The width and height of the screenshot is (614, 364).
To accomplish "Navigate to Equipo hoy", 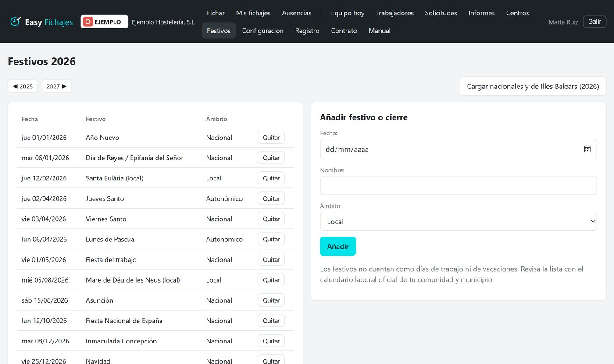I will coord(348,13).
